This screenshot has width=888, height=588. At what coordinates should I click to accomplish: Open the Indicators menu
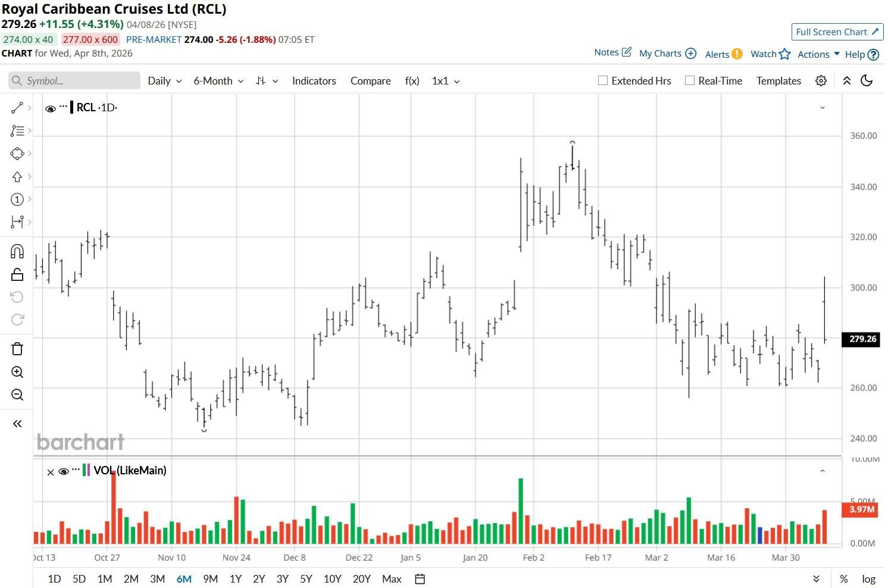(314, 81)
